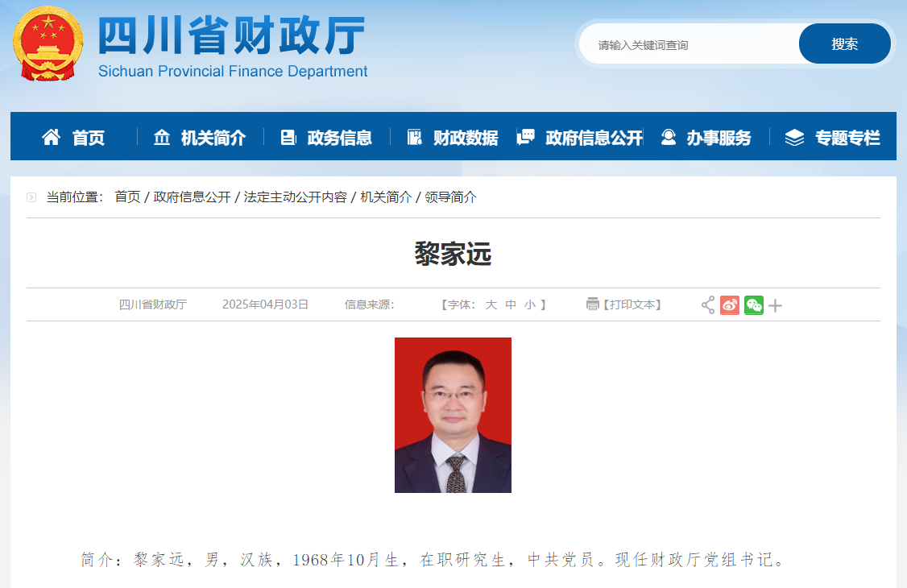Share article via Weibo icon
Image resolution: width=907 pixels, height=588 pixels.
[730, 305]
